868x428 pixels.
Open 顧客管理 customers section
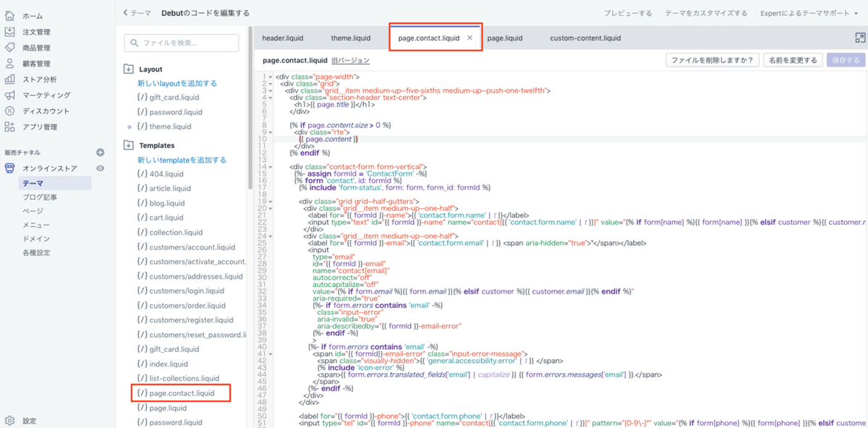point(36,63)
